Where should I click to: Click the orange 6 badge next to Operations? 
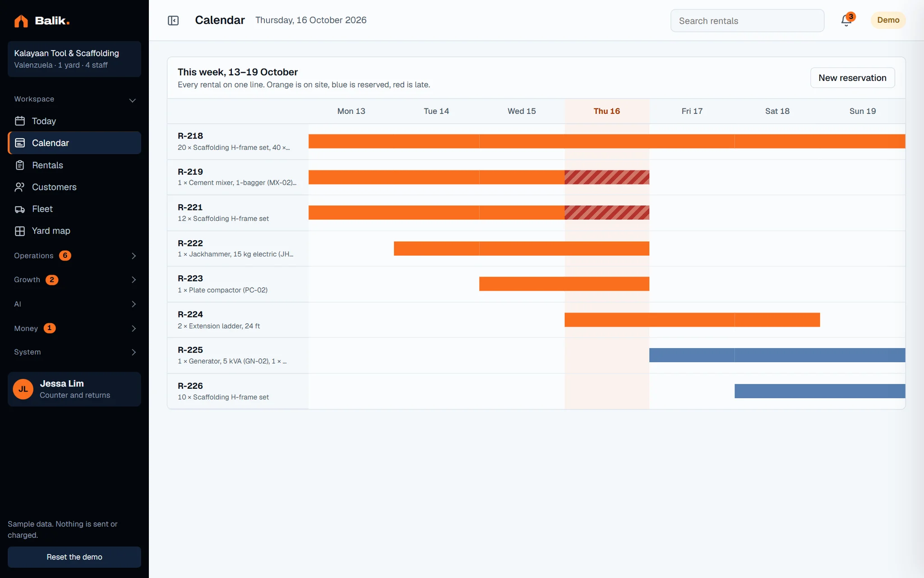65,256
